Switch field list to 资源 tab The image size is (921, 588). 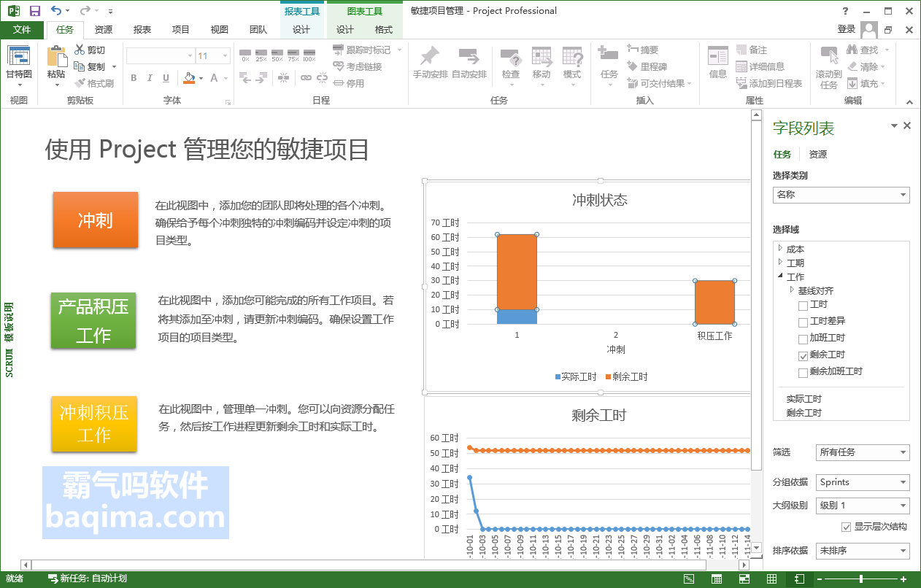(818, 155)
